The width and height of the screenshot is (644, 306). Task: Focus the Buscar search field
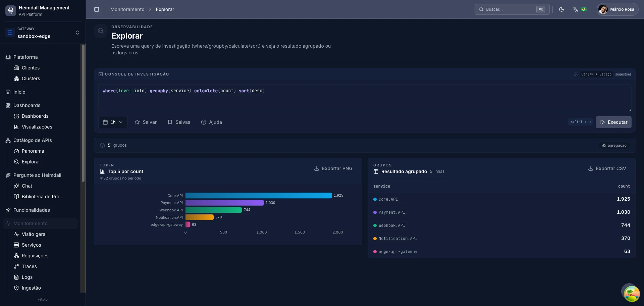click(512, 9)
